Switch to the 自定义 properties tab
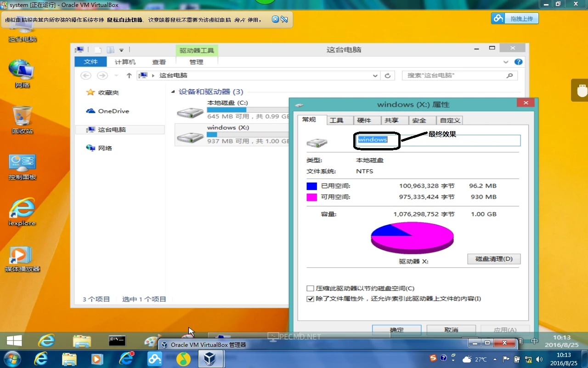The image size is (588, 368). (x=450, y=120)
